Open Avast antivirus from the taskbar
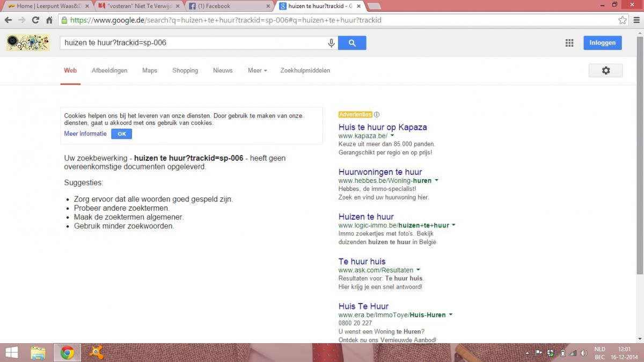 tap(96, 352)
